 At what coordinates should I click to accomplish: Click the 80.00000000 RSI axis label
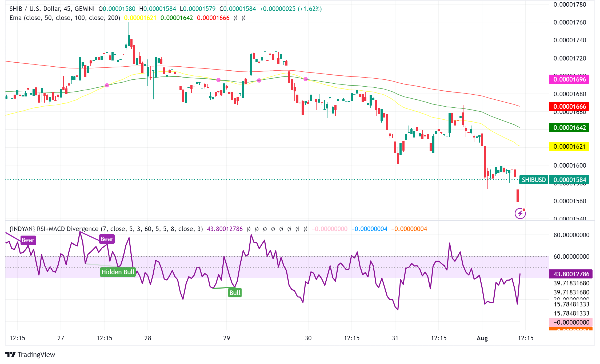571,235
